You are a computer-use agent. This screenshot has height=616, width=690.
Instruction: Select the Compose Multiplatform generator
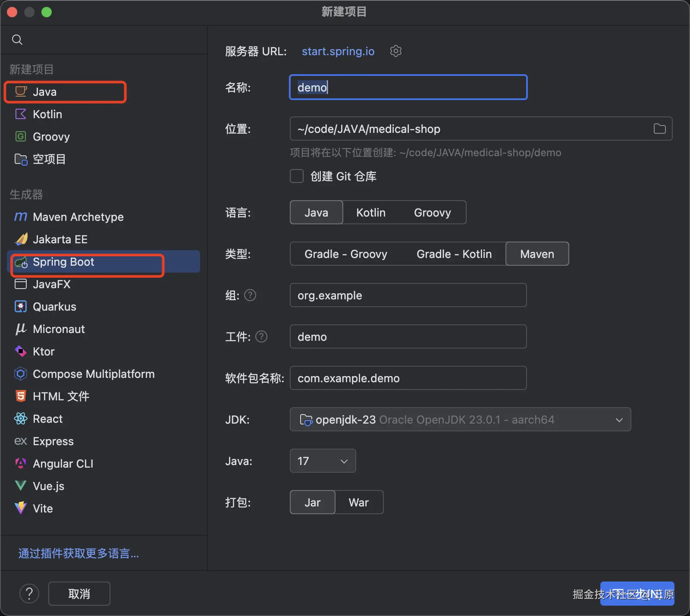coord(103,374)
